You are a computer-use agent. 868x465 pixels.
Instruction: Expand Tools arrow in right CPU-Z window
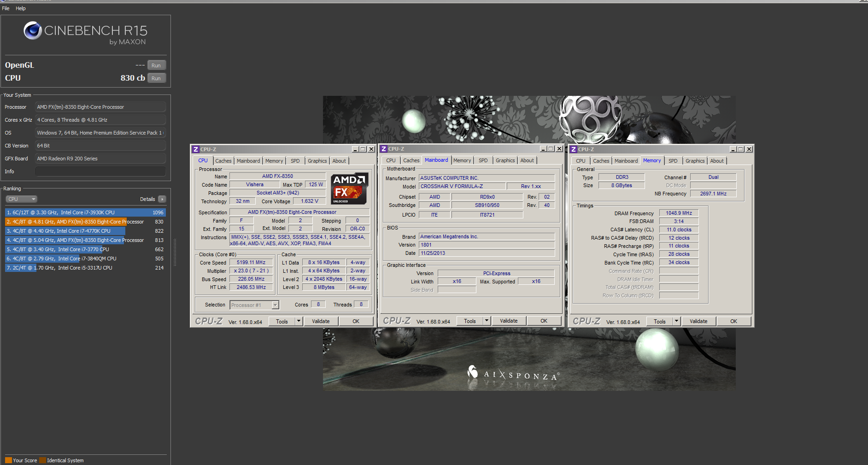click(676, 322)
